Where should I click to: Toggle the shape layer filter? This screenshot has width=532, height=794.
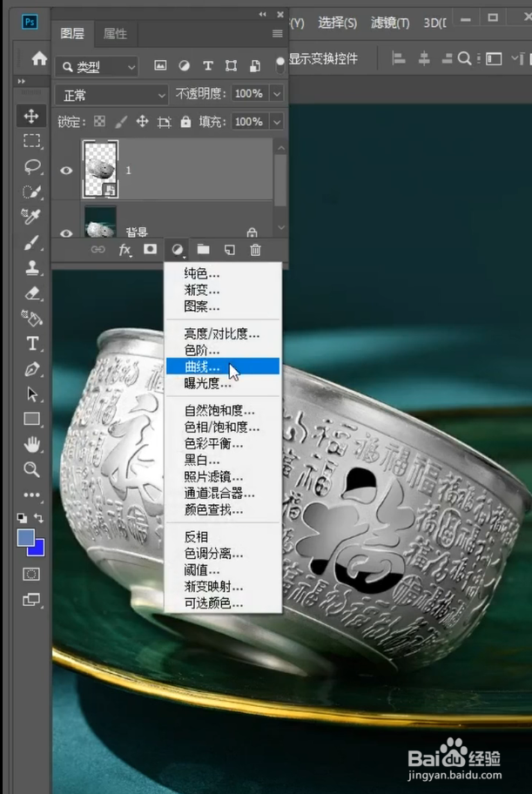pyautogui.click(x=231, y=66)
